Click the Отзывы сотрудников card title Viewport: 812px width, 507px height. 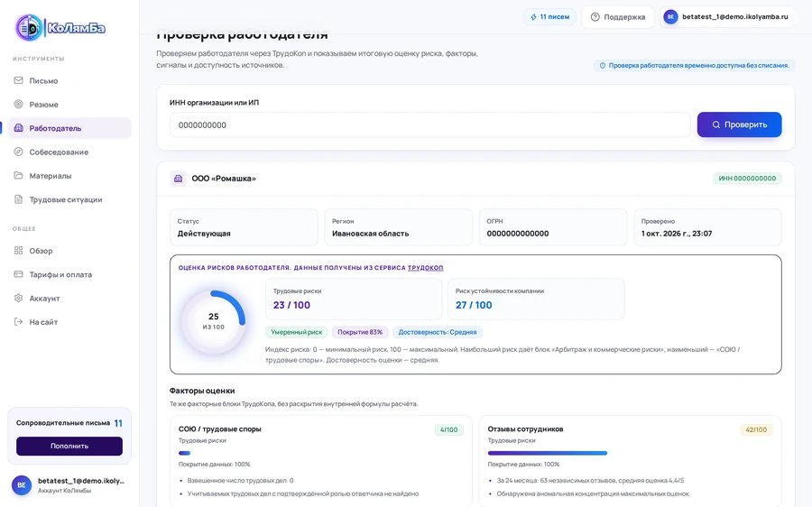[526, 429]
